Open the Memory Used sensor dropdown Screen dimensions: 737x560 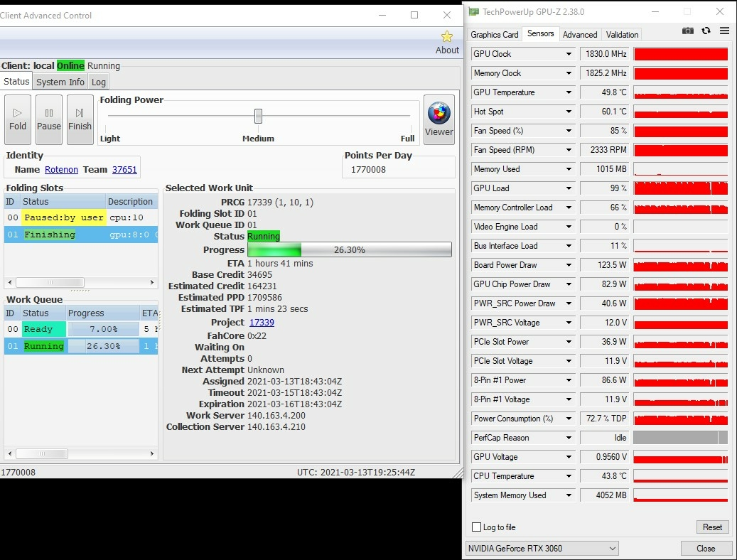569,169
